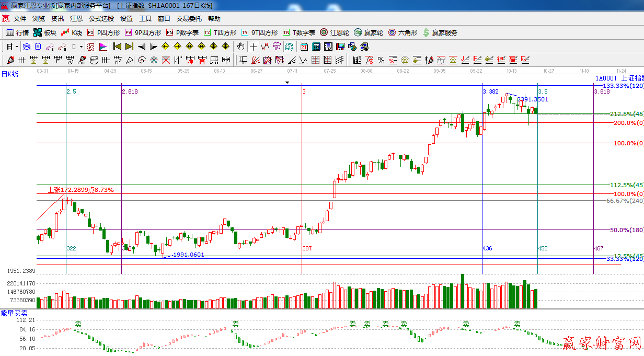Click the 板块 sector icon button
Image resolution: width=644 pixels, height=356 pixels.
coord(44,32)
